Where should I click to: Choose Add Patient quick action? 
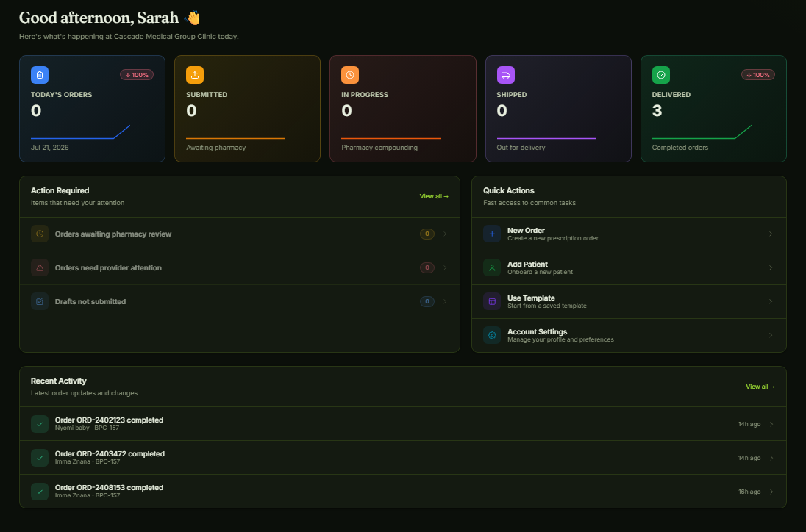[629, 267]
